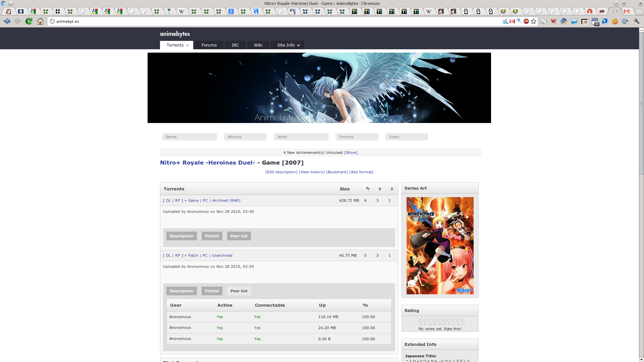The height and width of the screenshot is (362, 644).
Task: Switch to the hourglass icon browser tab
Action: 169,11
